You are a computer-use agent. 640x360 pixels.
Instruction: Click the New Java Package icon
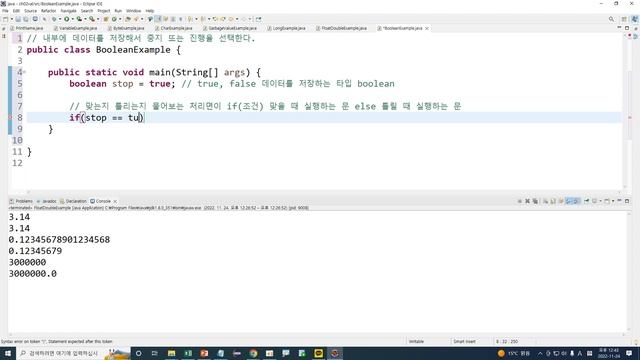[106, 19]
